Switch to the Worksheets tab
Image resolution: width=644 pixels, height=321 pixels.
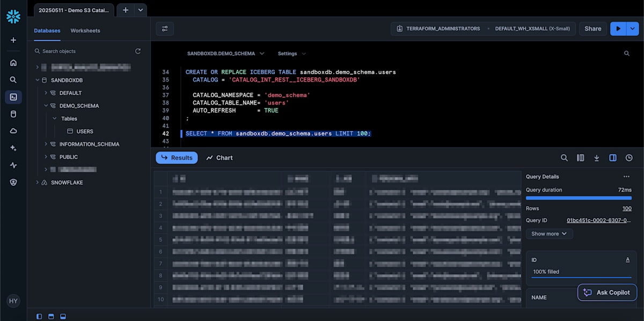85,31
